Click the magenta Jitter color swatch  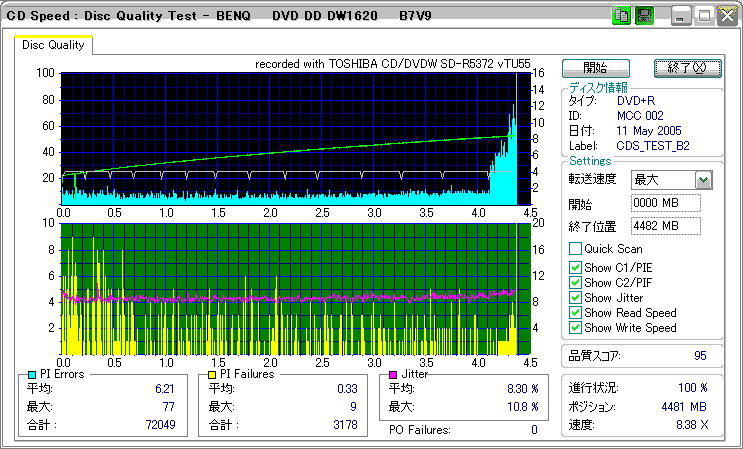tap(393, 374)
